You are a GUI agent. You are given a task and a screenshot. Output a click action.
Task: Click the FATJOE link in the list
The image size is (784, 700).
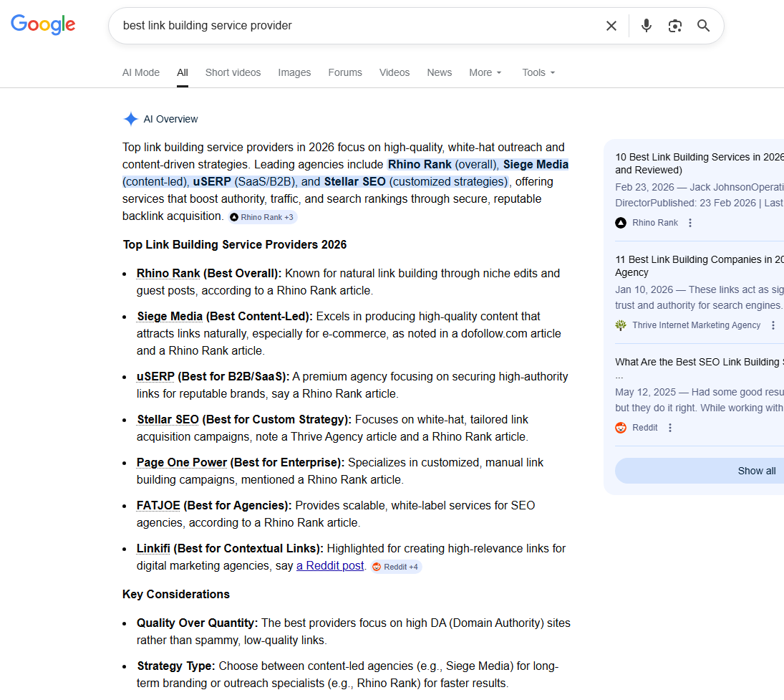[158, 506]
